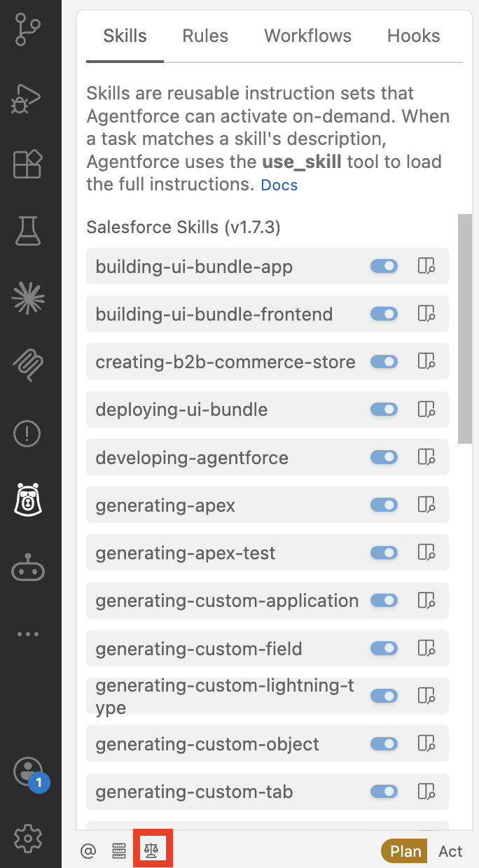Click the scales icon at bottom
This screenshot has height=868, width=479.
click(x=151, y=850)
